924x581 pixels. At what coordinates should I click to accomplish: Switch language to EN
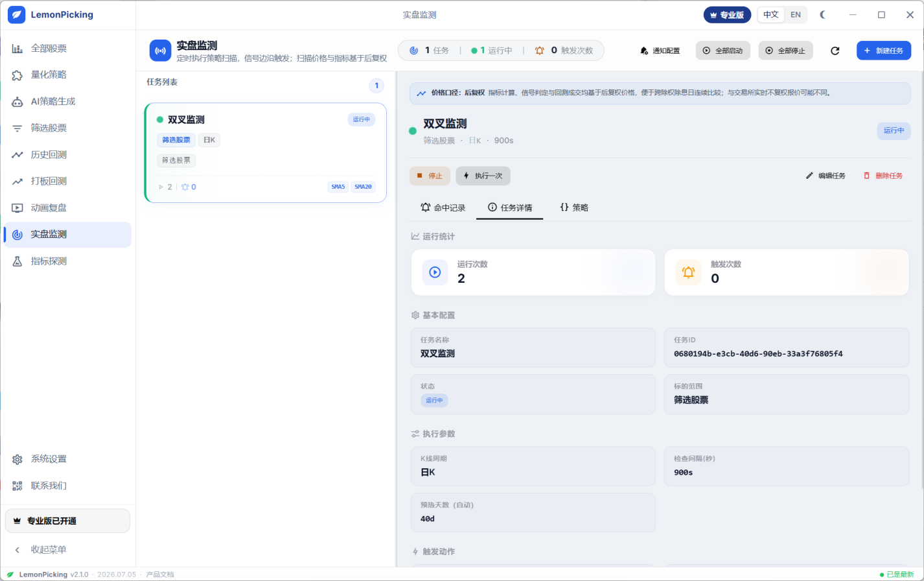click(x=795, y=14)
